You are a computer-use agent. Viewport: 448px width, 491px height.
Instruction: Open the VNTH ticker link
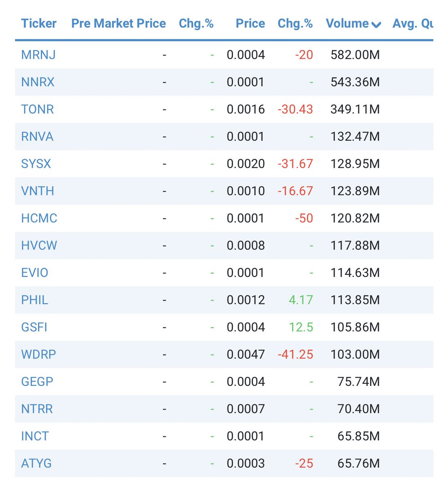coord(38,191)
